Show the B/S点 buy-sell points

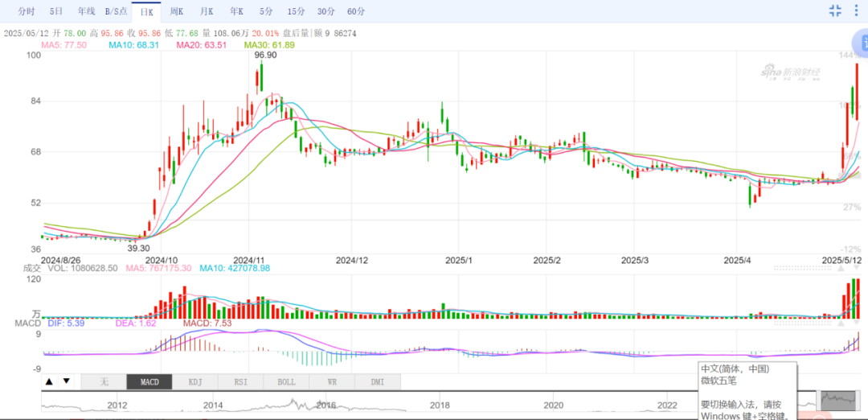(x=116, y=11)
